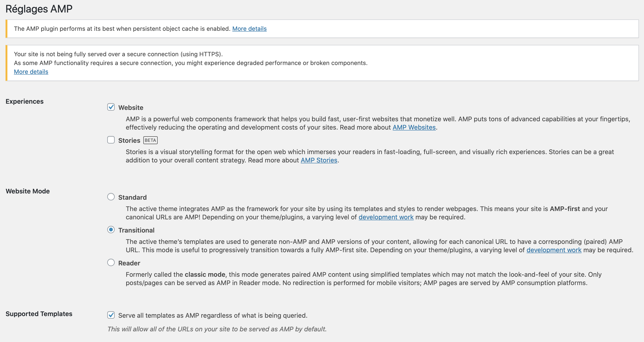The width and height of the screenshot is (644, 342).
Task: Click the Transitional mode label
Action: point(136,230)
